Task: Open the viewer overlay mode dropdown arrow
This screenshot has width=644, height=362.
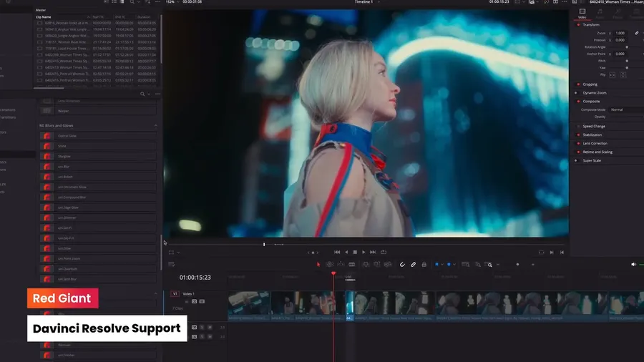Action: (x=178, y=253)
